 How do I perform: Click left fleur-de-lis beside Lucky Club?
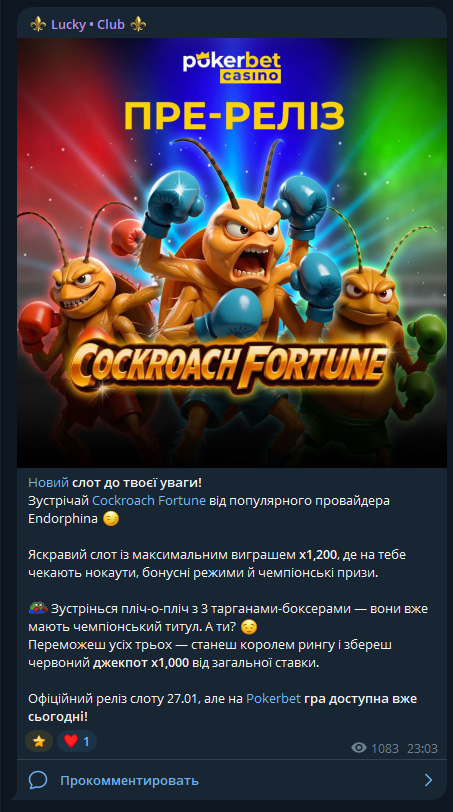(x=38, y=24)
